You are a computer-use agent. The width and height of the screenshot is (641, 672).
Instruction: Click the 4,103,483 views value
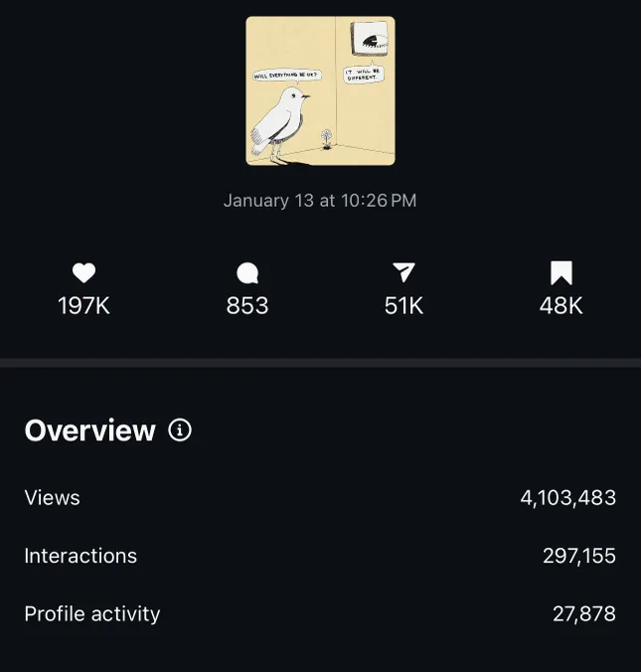pyautogui.click(x=568, y=498)
